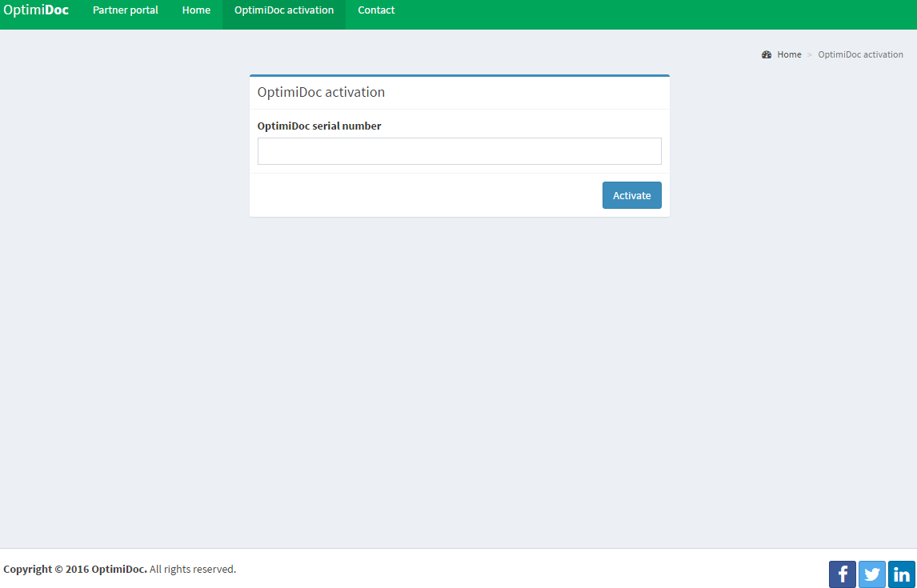Click the empty footer area left of Activate
The width and height of the screenshot is (917, 588).
pos(424,195)
